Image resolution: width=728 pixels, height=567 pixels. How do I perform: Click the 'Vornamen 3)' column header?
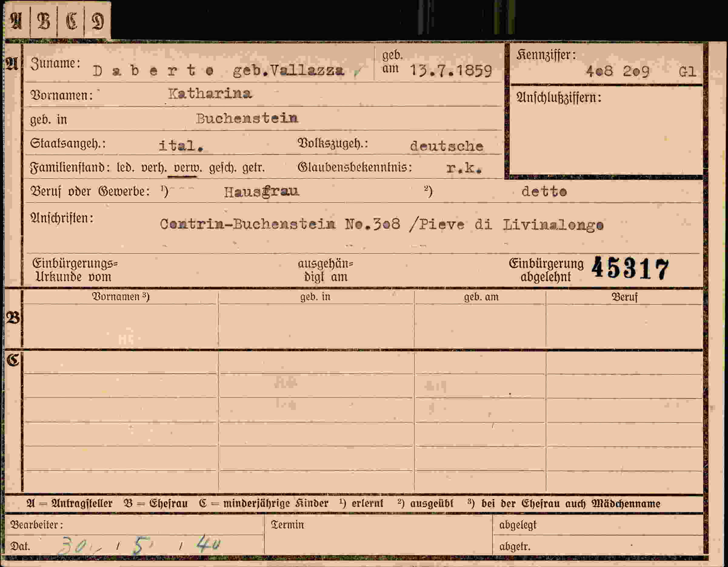[x=121, y=297]
